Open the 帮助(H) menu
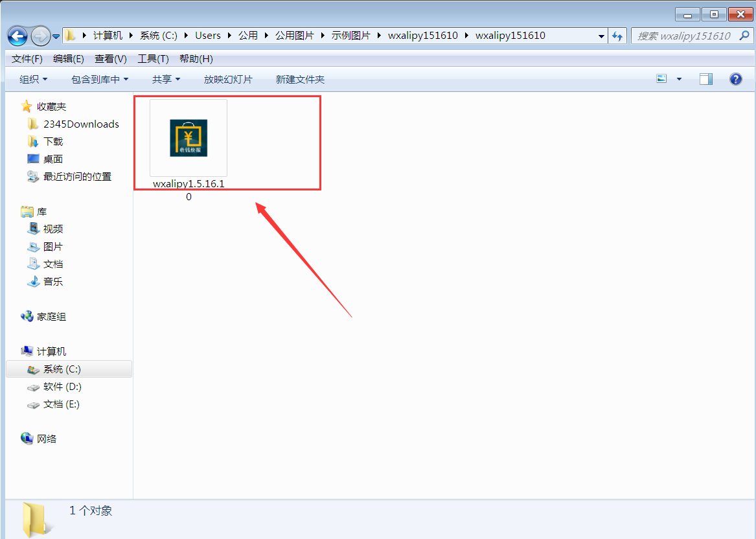 (196, 59)
